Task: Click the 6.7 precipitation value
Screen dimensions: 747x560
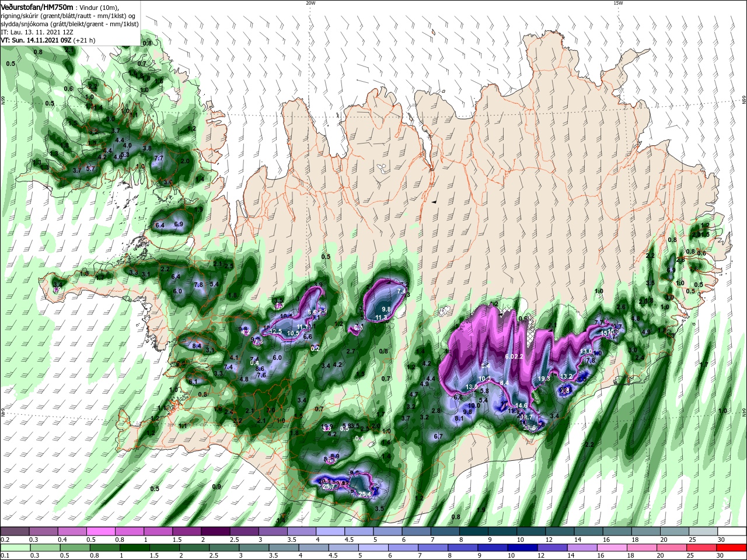Action: (439, 436)
